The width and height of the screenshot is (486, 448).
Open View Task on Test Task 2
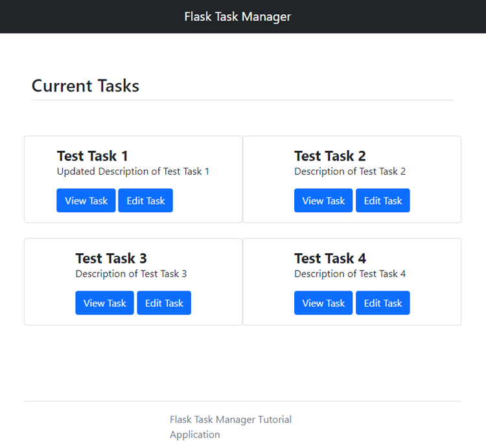pos(323,200)
